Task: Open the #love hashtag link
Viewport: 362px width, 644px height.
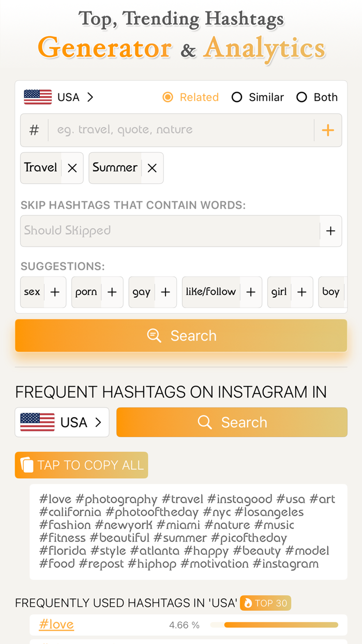Action: point(56,625)
